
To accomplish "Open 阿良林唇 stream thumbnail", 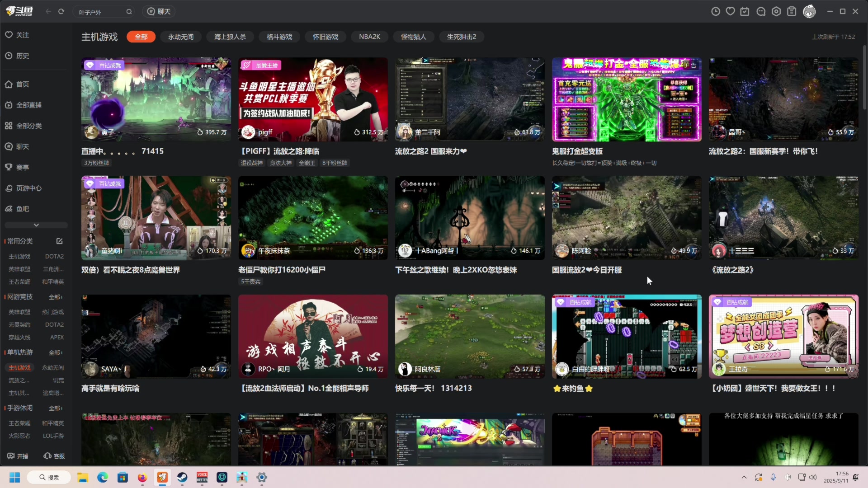I will [x=470, y=336].
